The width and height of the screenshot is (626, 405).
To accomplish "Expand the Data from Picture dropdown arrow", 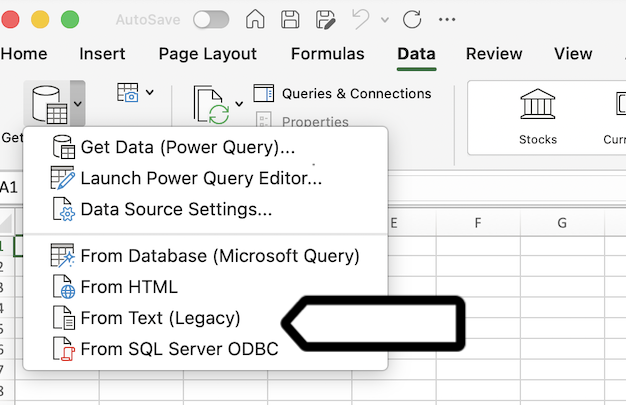I will coord(150,93).
